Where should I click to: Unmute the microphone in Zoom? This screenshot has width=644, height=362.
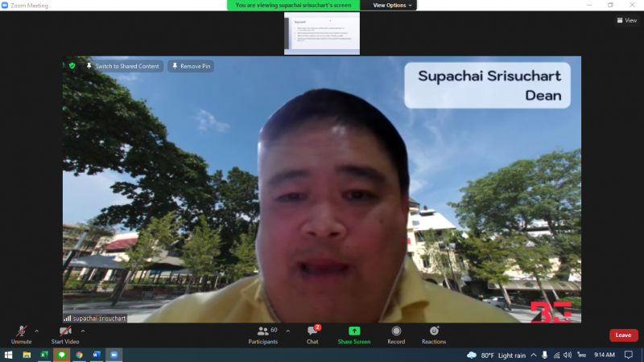point(22,335)
